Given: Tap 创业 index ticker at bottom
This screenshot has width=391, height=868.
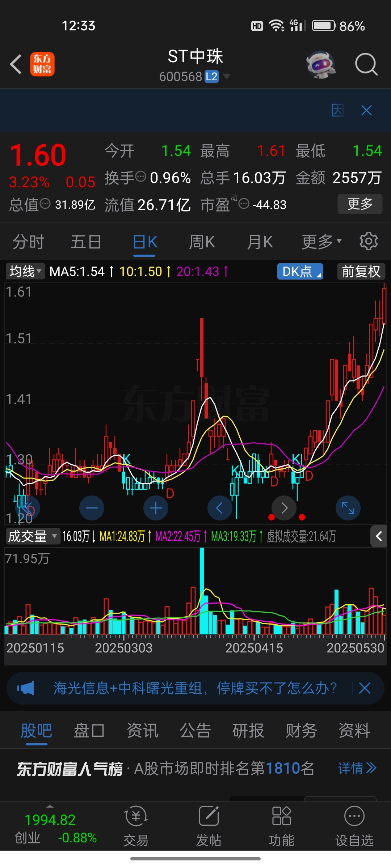Looking at the screenshot, I should 55,829.
